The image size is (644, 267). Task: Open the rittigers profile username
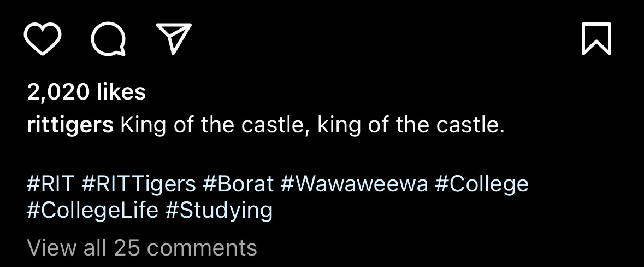click(70, 126)
